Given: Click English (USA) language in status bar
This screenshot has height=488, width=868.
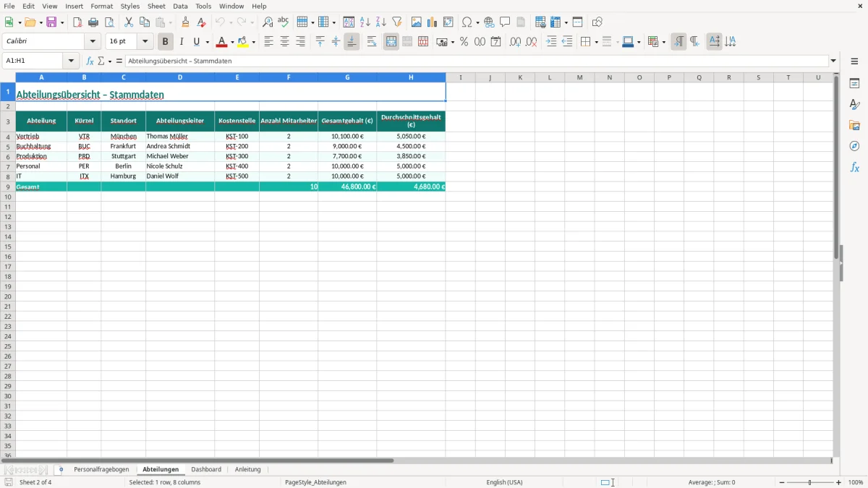Looking at the screenshot, I should click(504, 482).
